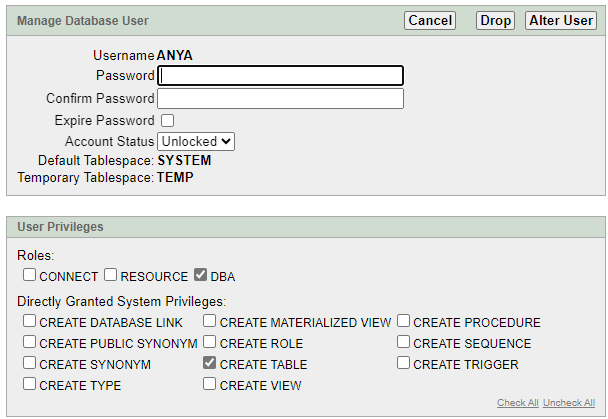608x419 pixels.
Task: Click the Cancel button
Action: (x=430, y=20)
